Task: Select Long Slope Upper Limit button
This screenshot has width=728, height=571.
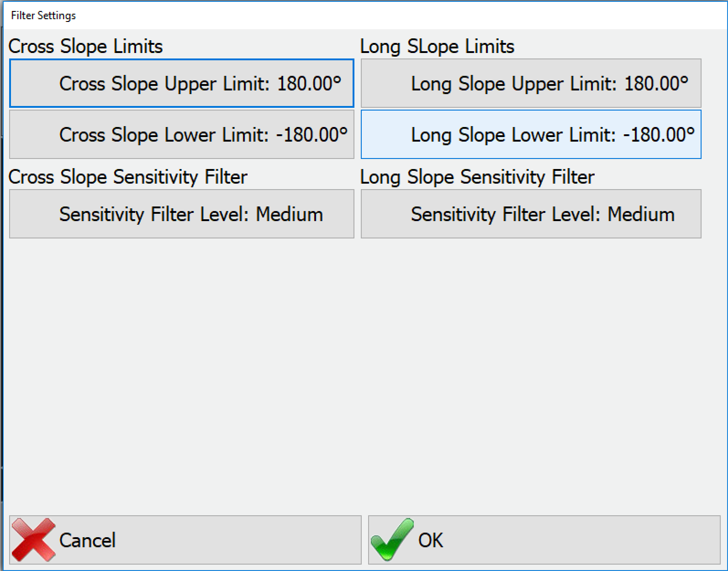Action: [531, 83]
